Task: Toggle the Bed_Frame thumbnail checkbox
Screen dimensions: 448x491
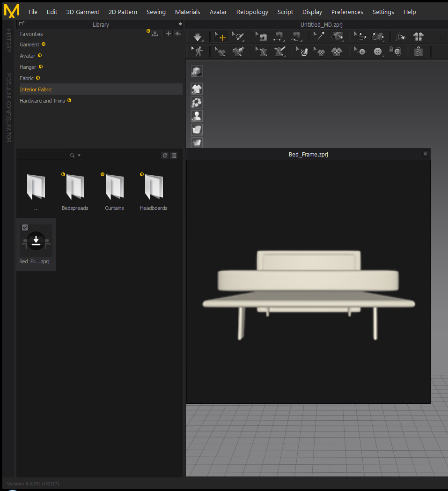Action: point(25,227)
